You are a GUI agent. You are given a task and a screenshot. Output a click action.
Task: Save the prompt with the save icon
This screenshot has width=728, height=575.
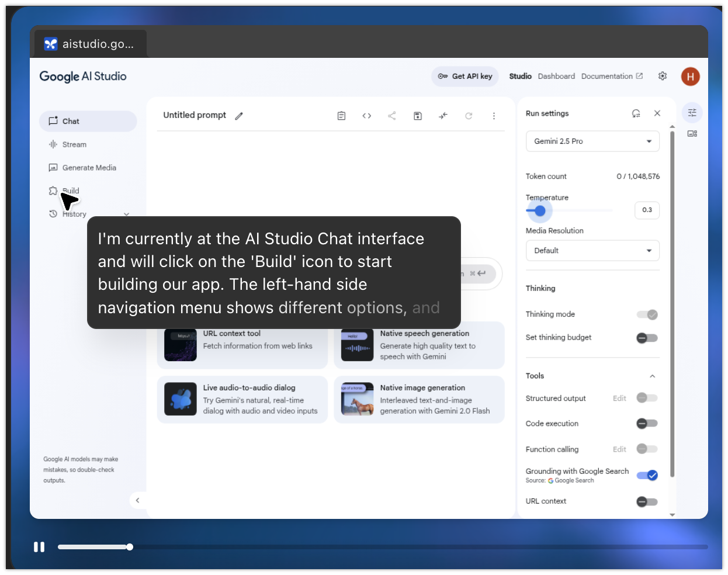(x=418, y=116)
